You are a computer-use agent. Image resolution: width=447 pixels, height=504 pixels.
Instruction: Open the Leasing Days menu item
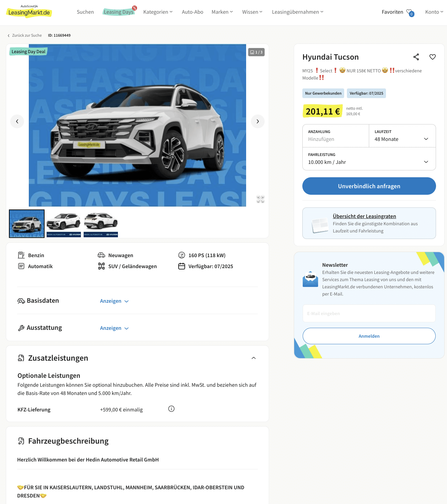coord(119,12)
